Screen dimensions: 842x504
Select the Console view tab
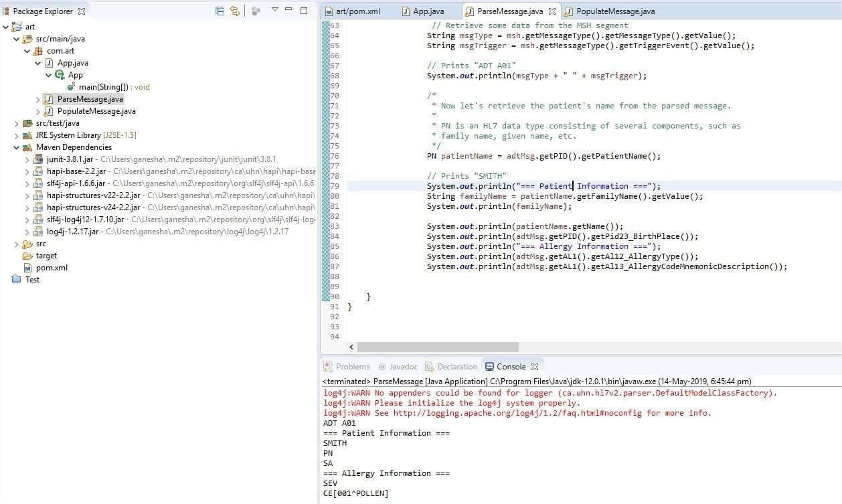(x=511, y=367)
